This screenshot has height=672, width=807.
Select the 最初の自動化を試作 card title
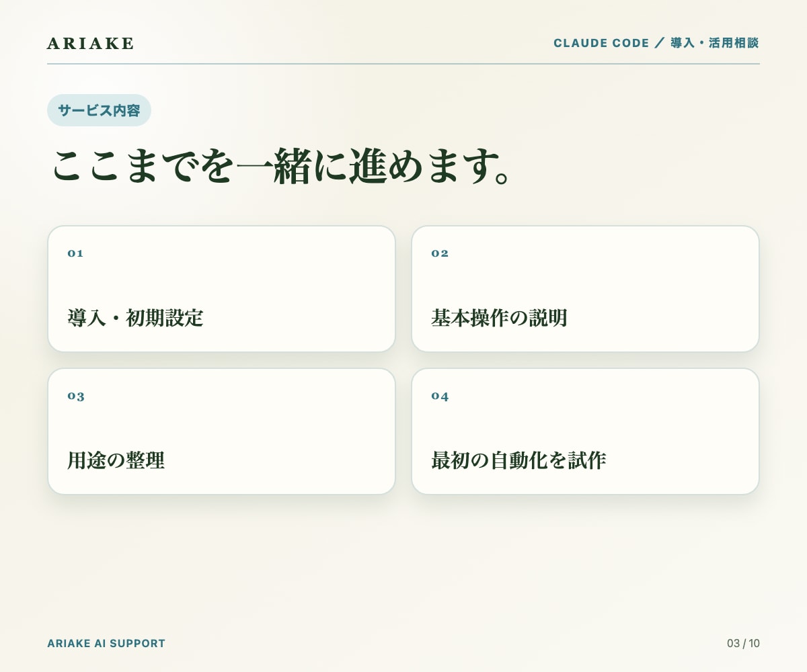click(x=518, y=461)
